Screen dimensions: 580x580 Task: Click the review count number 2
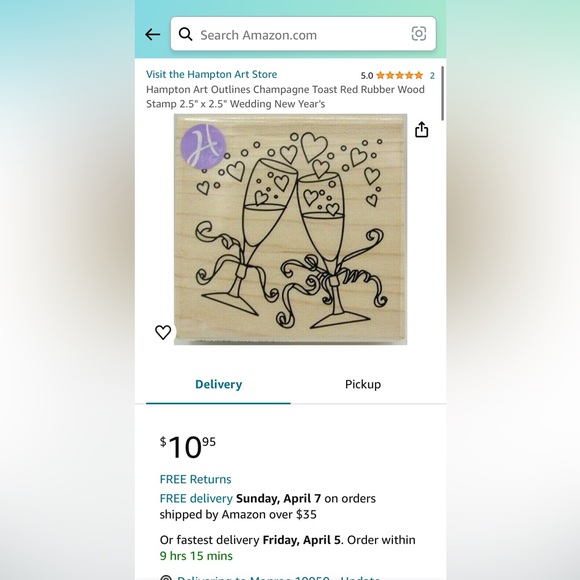click(x=432, y=76)
